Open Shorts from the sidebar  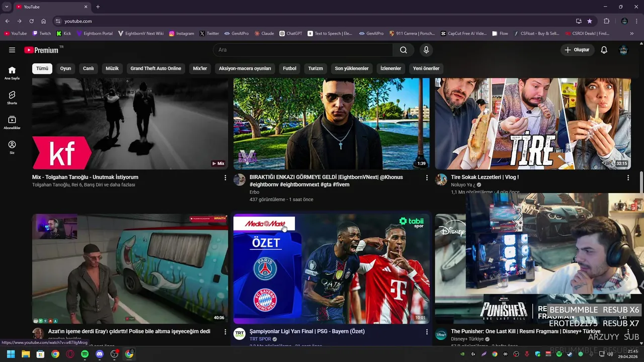(12, 98)
